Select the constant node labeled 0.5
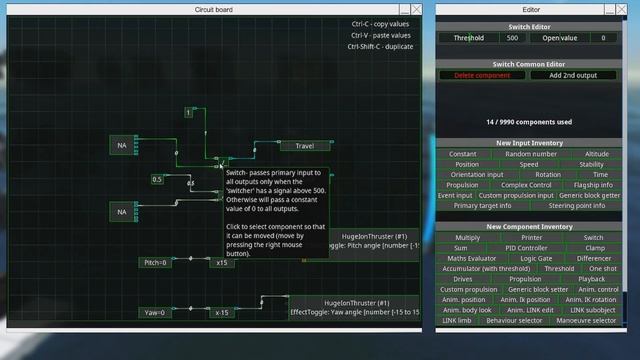 (x=157, y=179)
